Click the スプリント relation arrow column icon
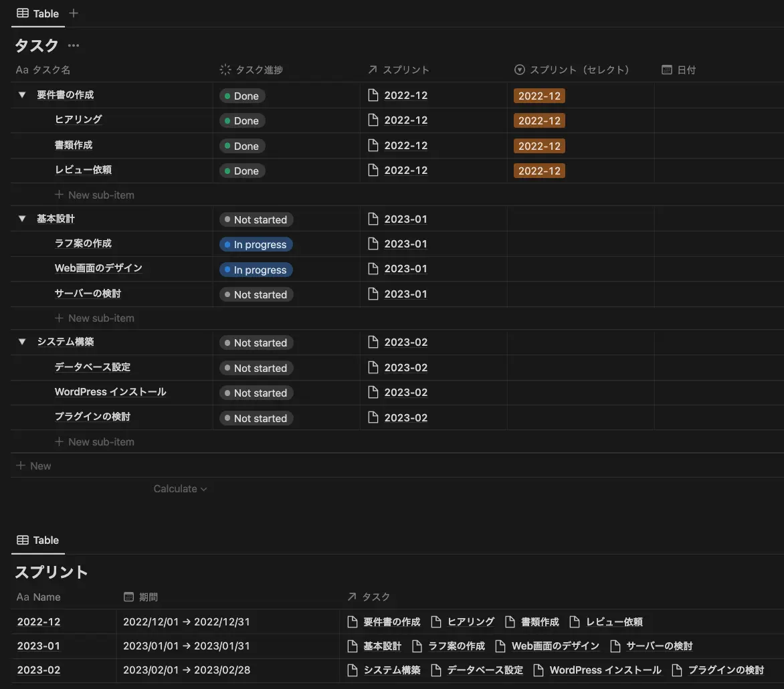784x689 pixels. point(373,70)
